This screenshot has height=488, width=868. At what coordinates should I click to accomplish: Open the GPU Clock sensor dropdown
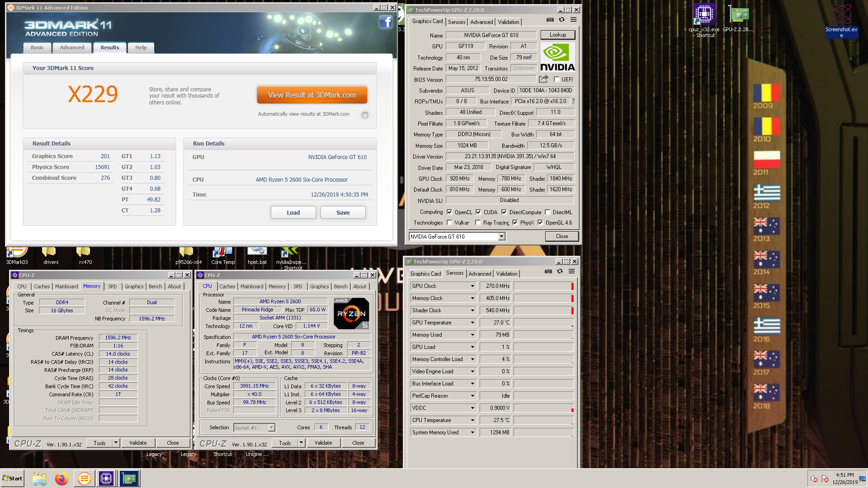pos(472,286)
